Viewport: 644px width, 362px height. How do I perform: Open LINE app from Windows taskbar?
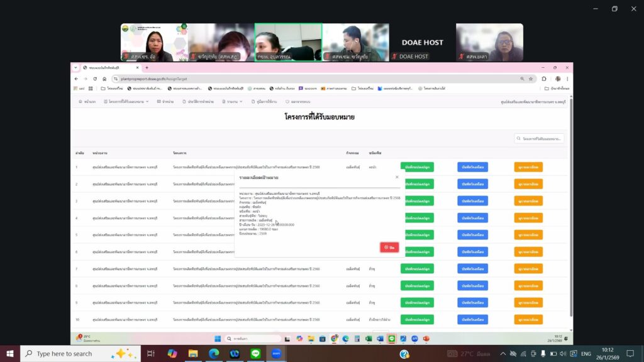tap(255, 354)
